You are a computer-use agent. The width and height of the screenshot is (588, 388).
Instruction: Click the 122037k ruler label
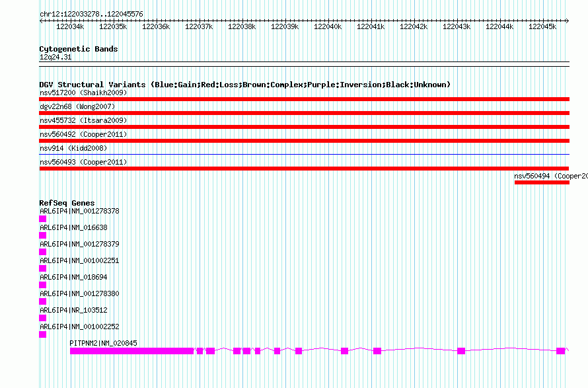[199, 26]
